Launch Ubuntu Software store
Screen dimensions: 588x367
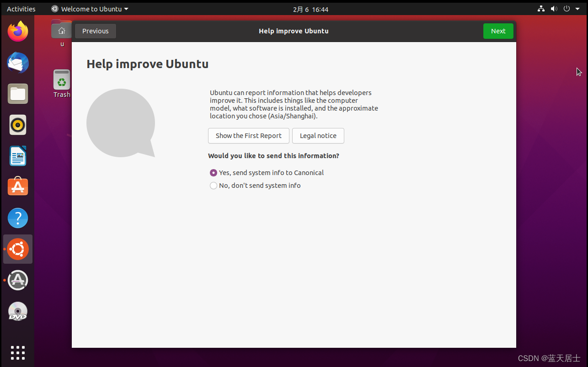point(17,186)
